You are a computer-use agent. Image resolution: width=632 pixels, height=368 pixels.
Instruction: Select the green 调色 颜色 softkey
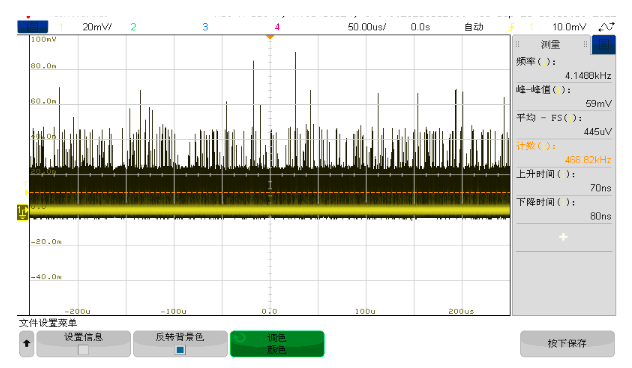pos(277,344)
